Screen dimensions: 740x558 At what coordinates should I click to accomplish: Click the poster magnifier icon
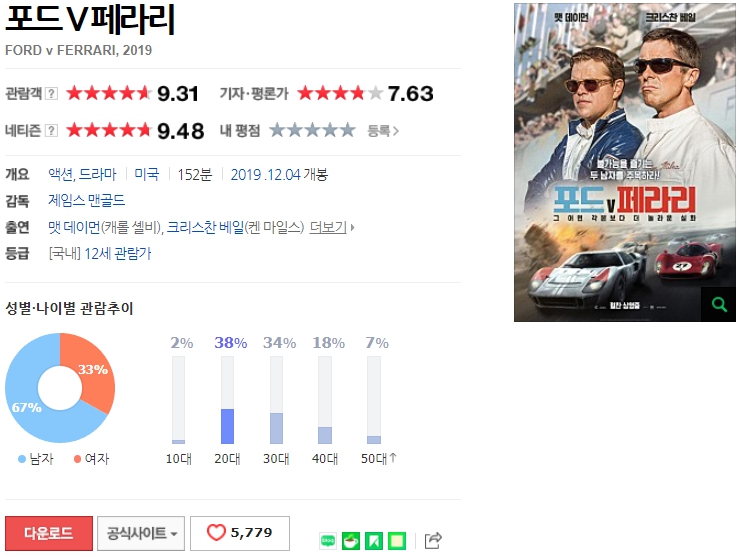pos(719,304)
